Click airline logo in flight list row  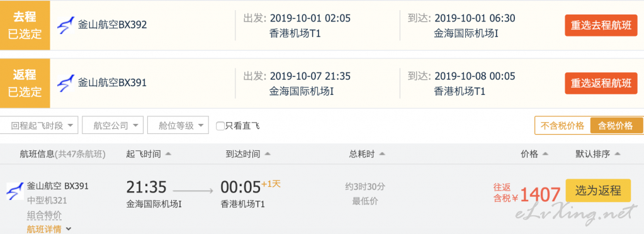pos(14,192)
